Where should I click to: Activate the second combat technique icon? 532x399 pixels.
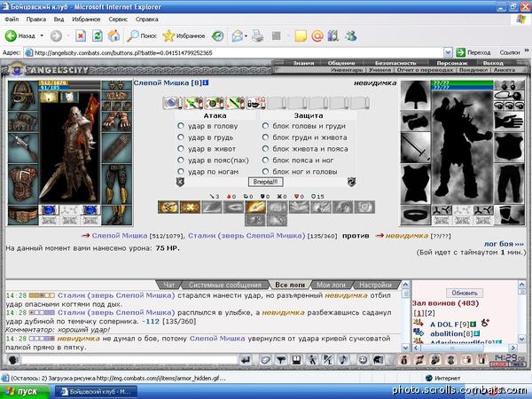[x=190, y=207]
